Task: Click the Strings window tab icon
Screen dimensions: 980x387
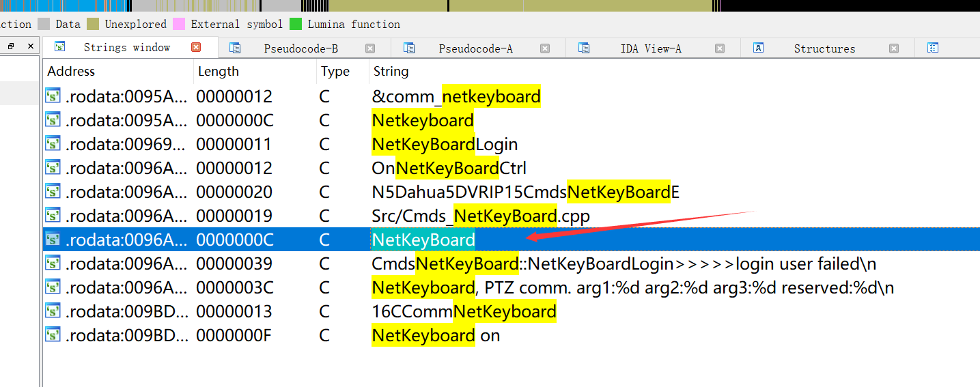Action: [60, 48]
